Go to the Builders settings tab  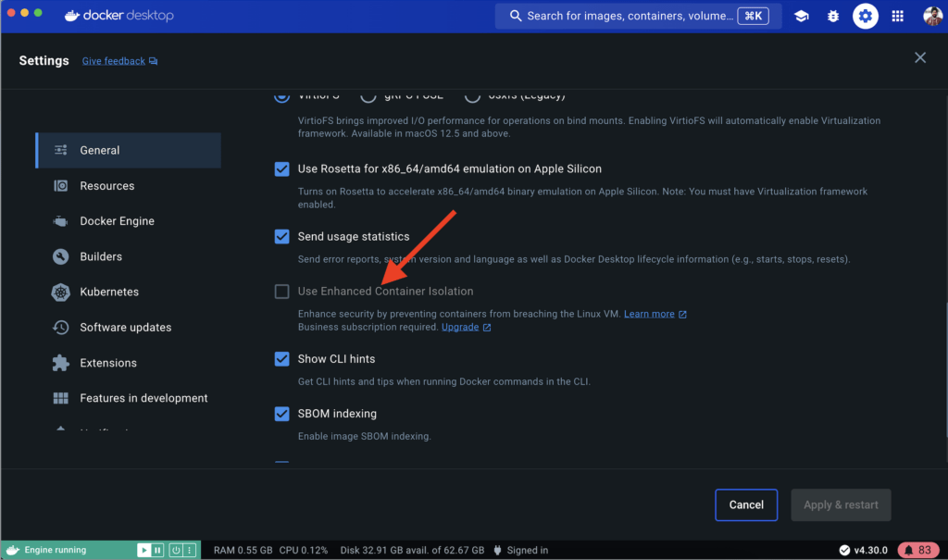pos(128,256)
